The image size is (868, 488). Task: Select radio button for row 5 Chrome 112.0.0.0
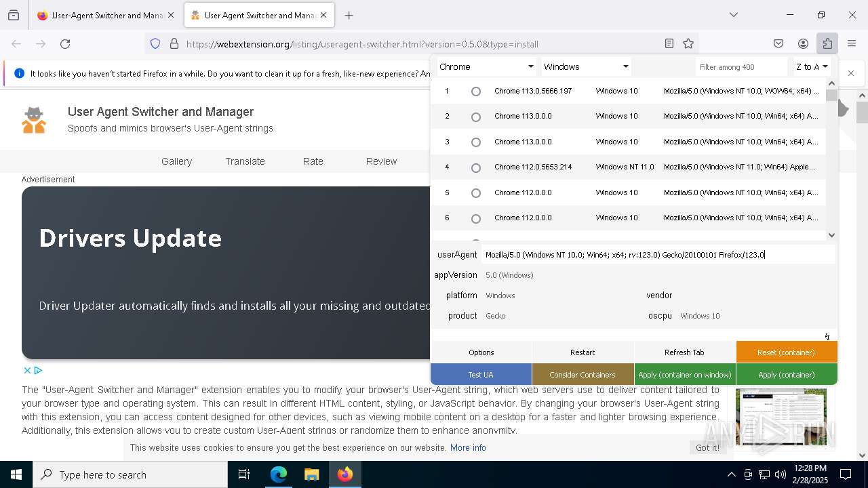pos(476,193)
